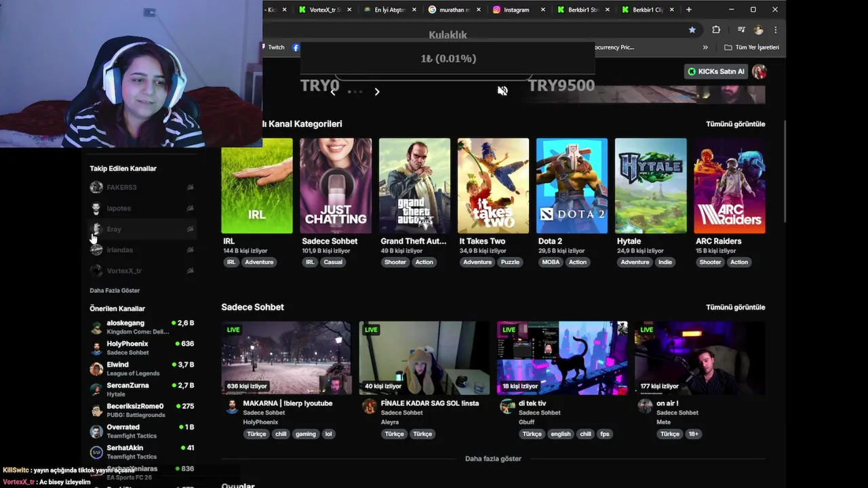
Task: Open aloskegang recommended channel
Action: pyautogui.click(x=142, y=327)
